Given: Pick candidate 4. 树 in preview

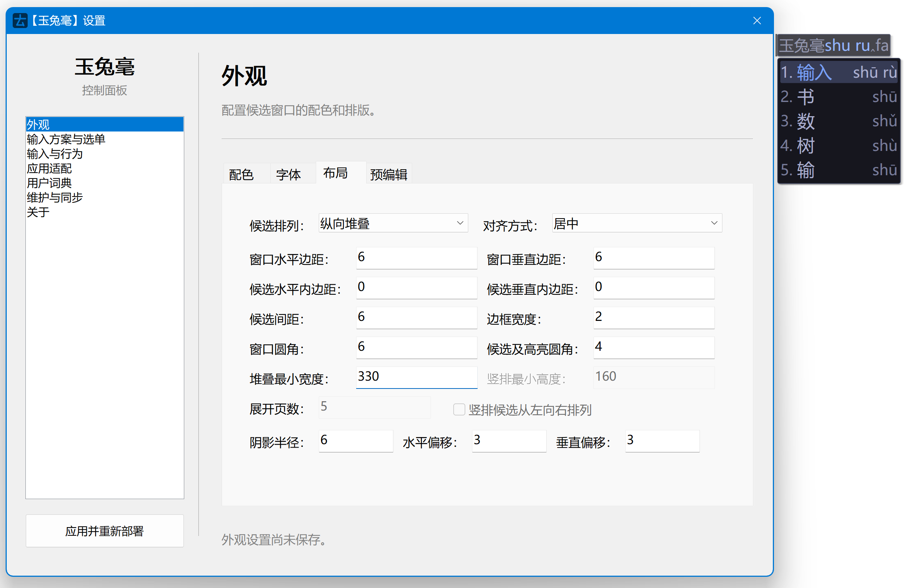Looking at the screenshot, I should (838, 145).
